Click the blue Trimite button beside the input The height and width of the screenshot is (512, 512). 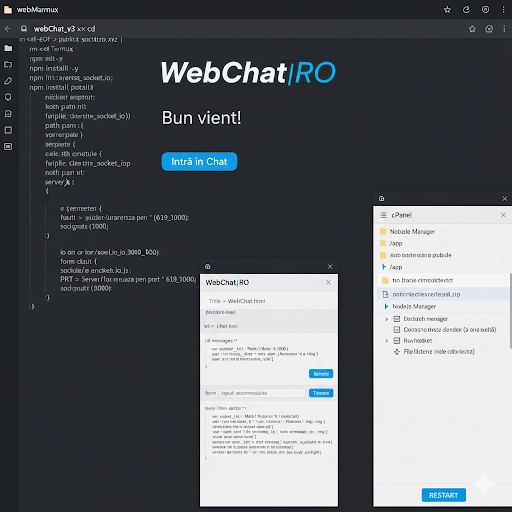(x=321, y=393)
